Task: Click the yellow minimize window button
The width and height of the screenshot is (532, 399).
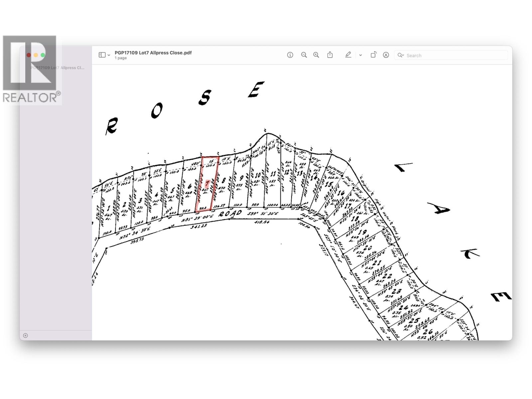Action: (x=36, y=55)
